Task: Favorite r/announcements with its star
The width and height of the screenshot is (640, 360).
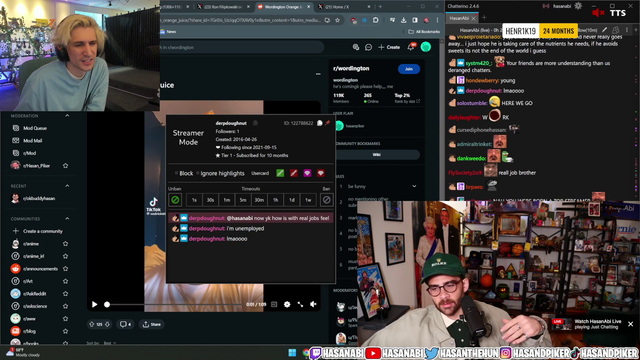Action: (65, 269)
